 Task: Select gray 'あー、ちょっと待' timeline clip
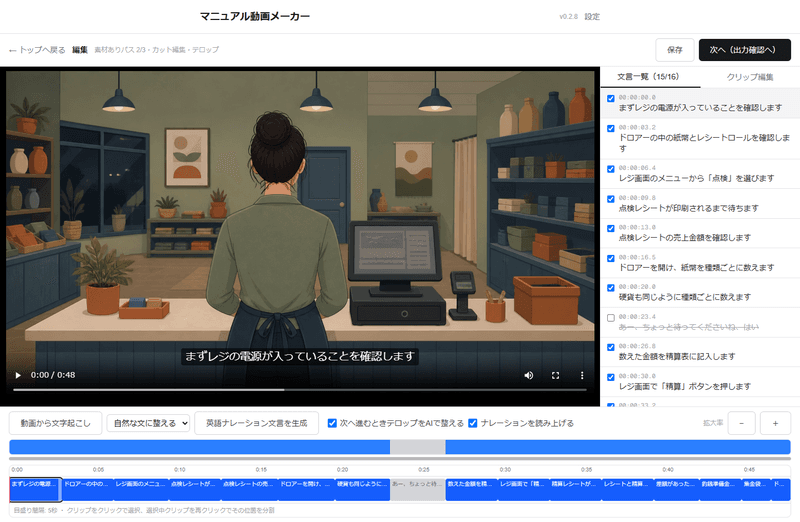(x=417, y=489)
